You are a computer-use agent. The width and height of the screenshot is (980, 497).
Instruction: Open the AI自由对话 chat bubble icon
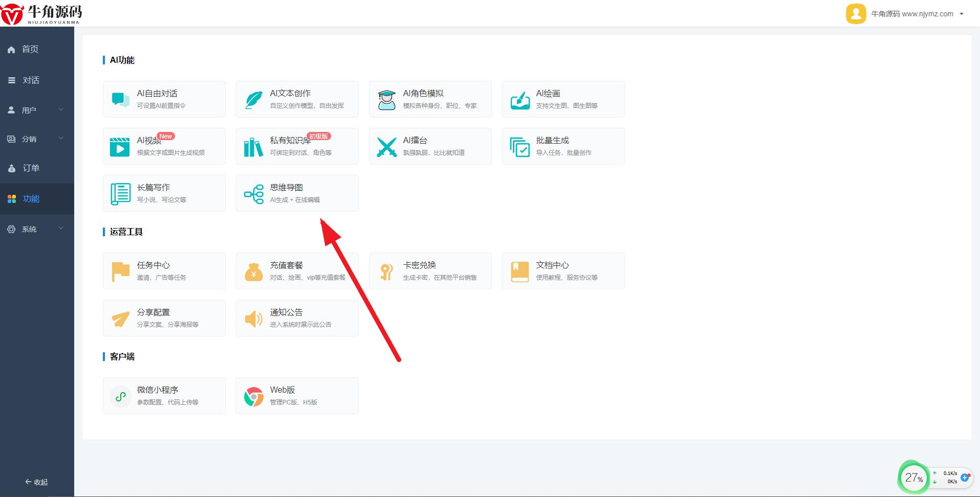(121, 99)
